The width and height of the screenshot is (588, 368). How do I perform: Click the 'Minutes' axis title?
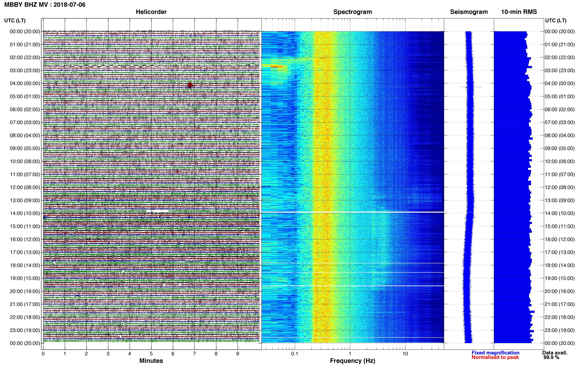[x=151, y=361]
